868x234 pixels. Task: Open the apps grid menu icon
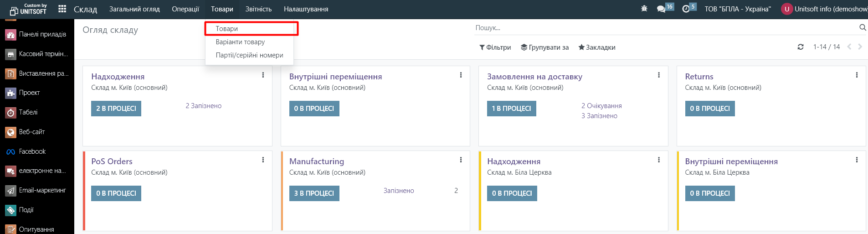(x=62, y=9)
